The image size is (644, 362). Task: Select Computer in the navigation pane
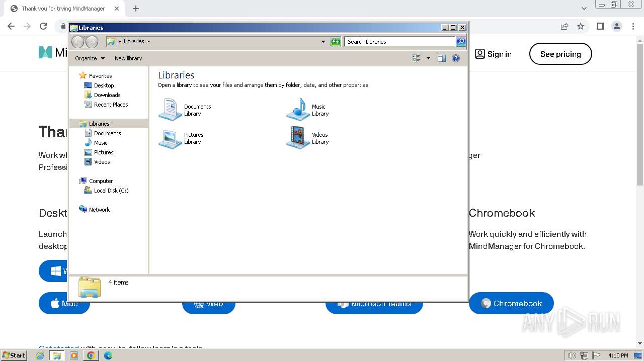pyautogui.click(x=101, y=181)
